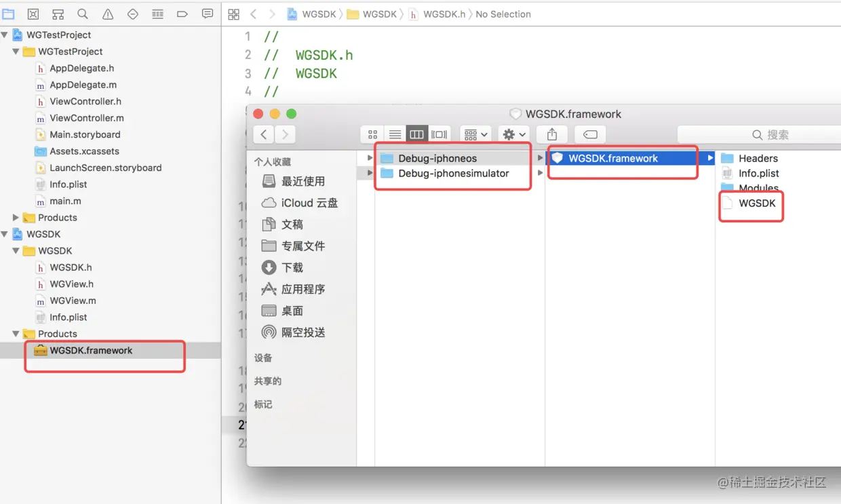The height and width of the screenshot is (504, 841).
Task: Open 隔空投送 in Finder sidebar
Action: (x=303, y=332)
